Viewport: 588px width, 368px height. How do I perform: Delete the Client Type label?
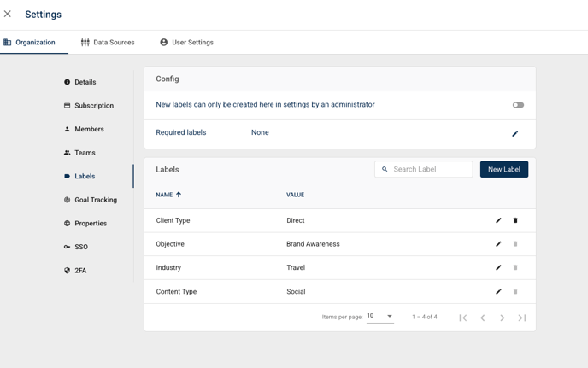point(515,220)
